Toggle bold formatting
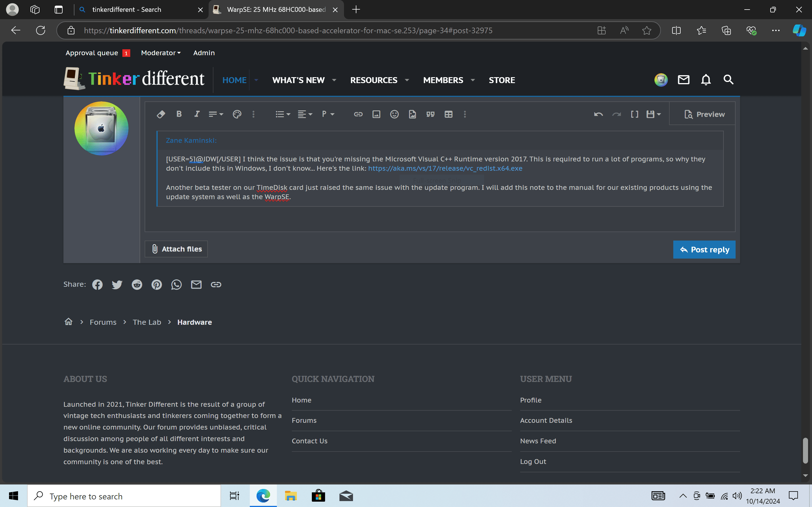812x507 pixels. pyautogui.click(x=179, y=114)
